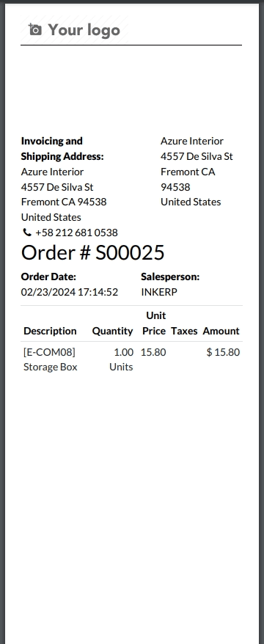Click the camera icon beside Your logo
264x644 pixels.
point(35,29)
